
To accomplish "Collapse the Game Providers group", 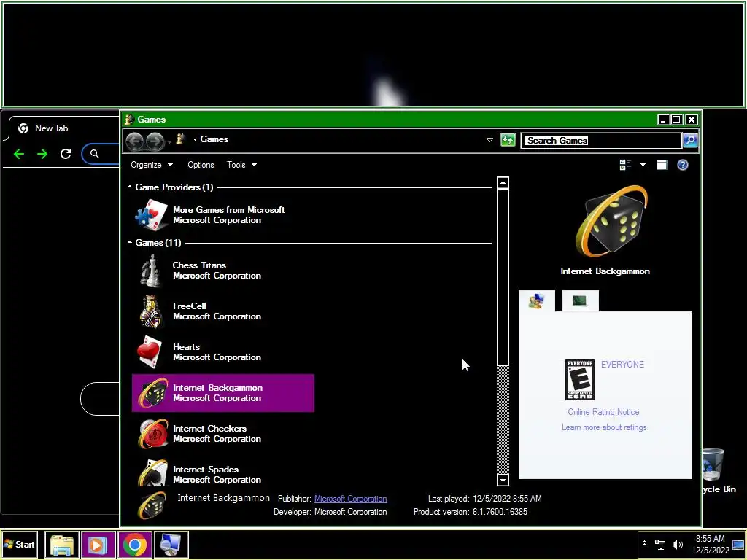I will (130, 187).
